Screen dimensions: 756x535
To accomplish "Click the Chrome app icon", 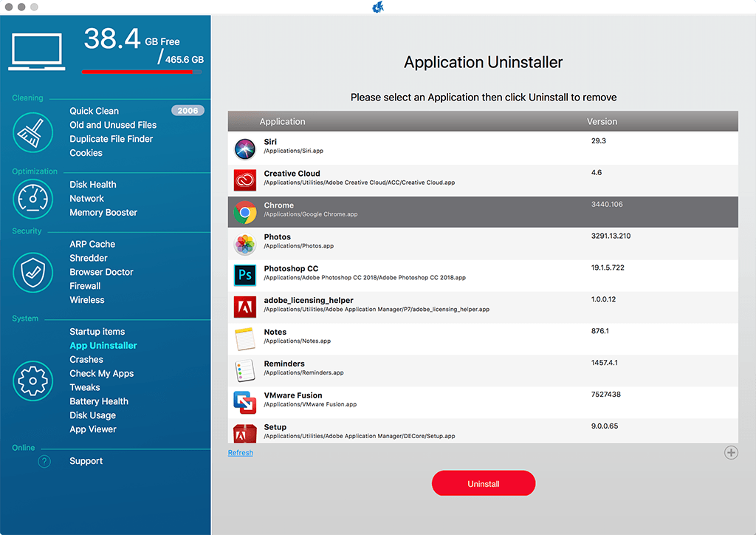I will pos(245,212).
